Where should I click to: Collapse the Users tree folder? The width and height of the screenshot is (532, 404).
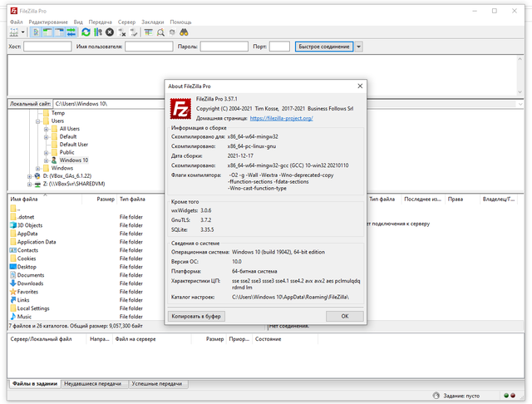click(38, 121)
